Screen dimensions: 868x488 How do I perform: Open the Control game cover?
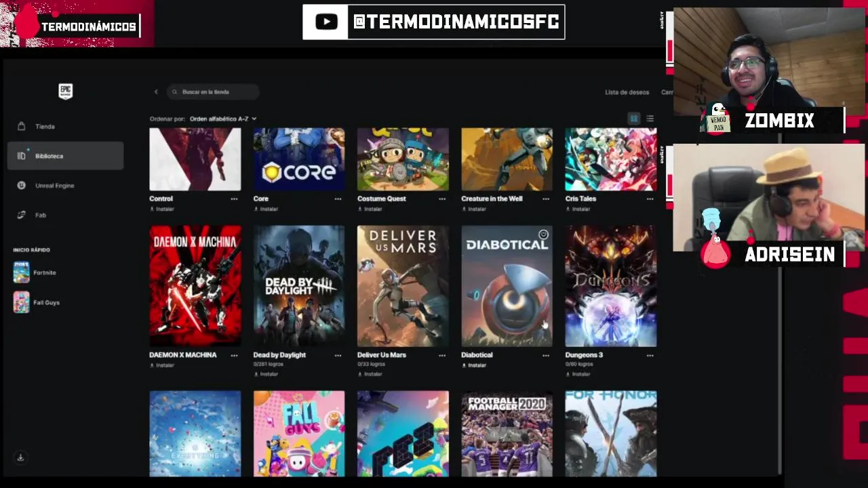pyautogui.click(x=195, y=159)
